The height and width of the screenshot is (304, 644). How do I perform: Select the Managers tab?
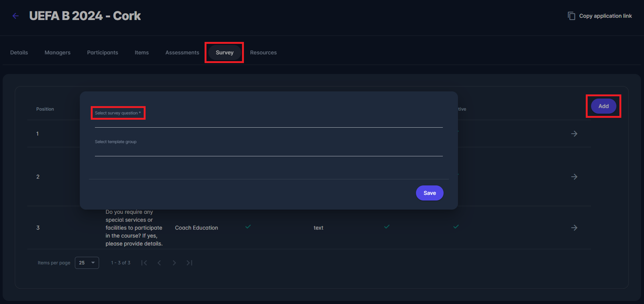(57, 52)
